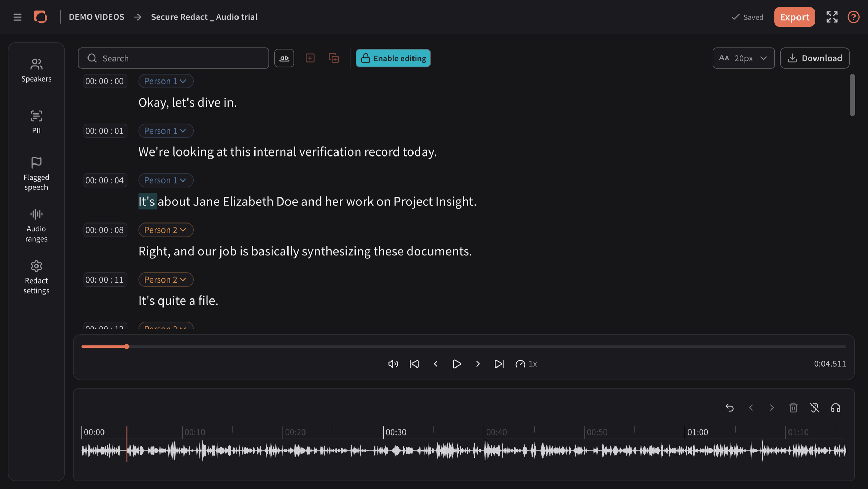The width and height of the screenshot is (868, 489).
Task: Click the Export button
Action: click(794, 17)
